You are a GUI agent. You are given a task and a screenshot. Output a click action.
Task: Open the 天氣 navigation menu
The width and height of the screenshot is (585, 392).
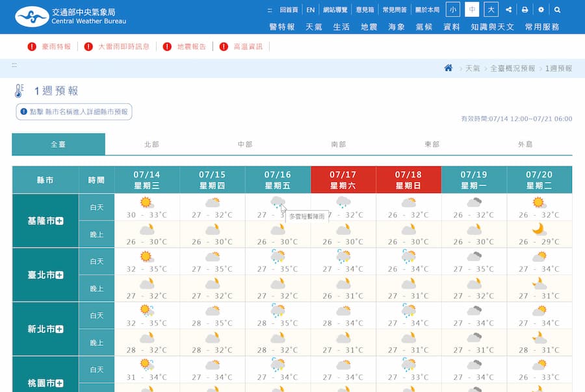coord(314,27)
